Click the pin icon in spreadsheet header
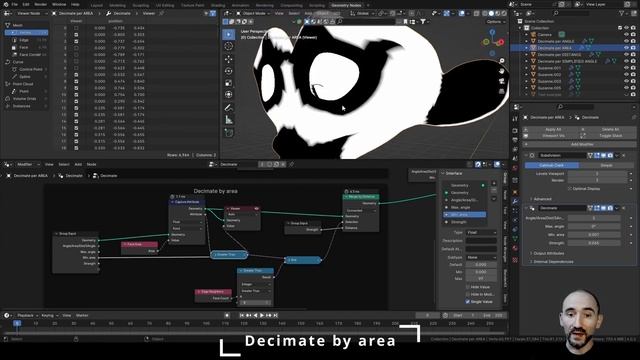Image resolution: width=640 pixels, height=360 pixels. 162,13
